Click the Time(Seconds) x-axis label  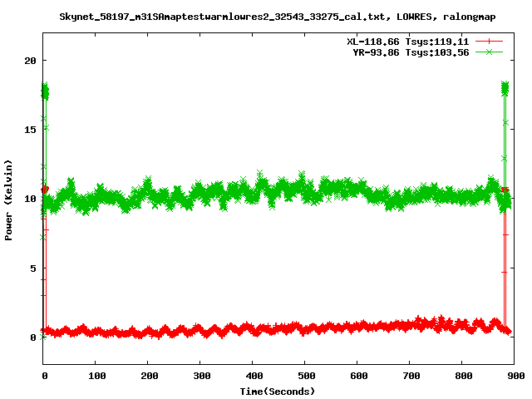pos(277,392)
